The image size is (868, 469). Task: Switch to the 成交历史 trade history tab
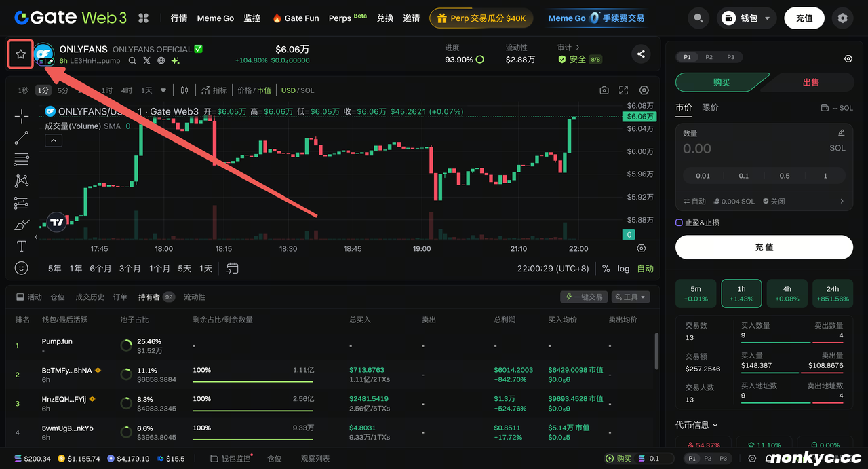click(x=90, y=297)
